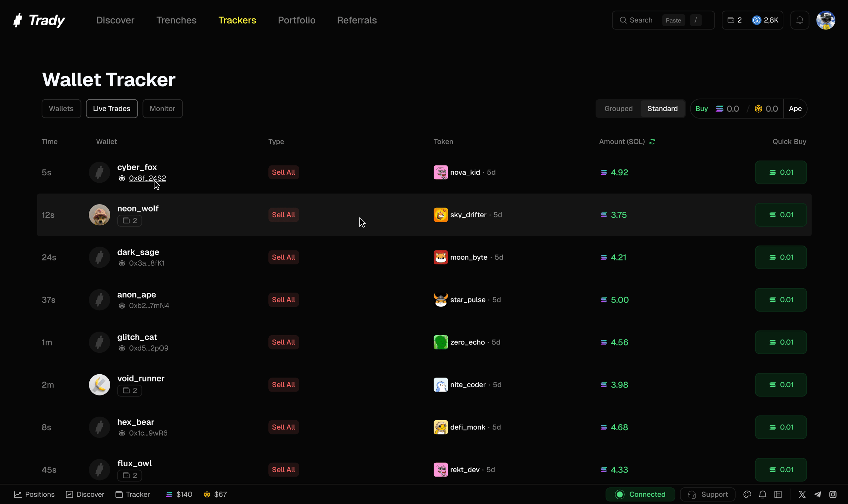The height and width of the screenshot is (504, 848).
Task: Click the Ape button
Action: point(795,109)
